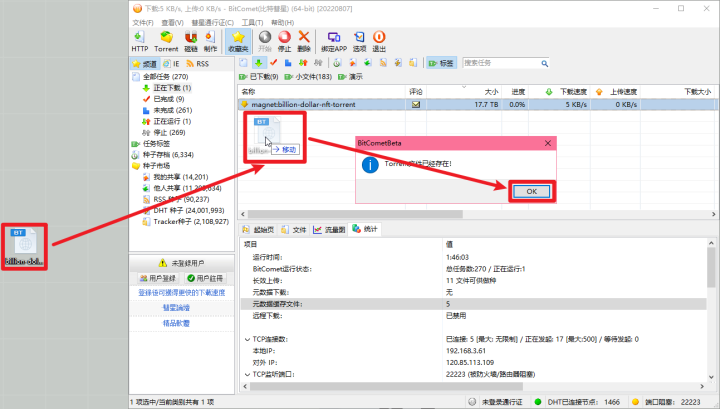The height and width of the screenshot is (409, 720).
Task: Click the billion-dol... BT file on desktop
Action: click(24, 247)
